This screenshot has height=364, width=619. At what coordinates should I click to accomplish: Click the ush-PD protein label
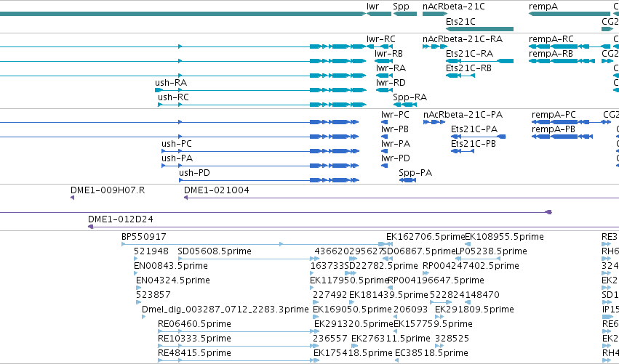[x=195, y=173]
